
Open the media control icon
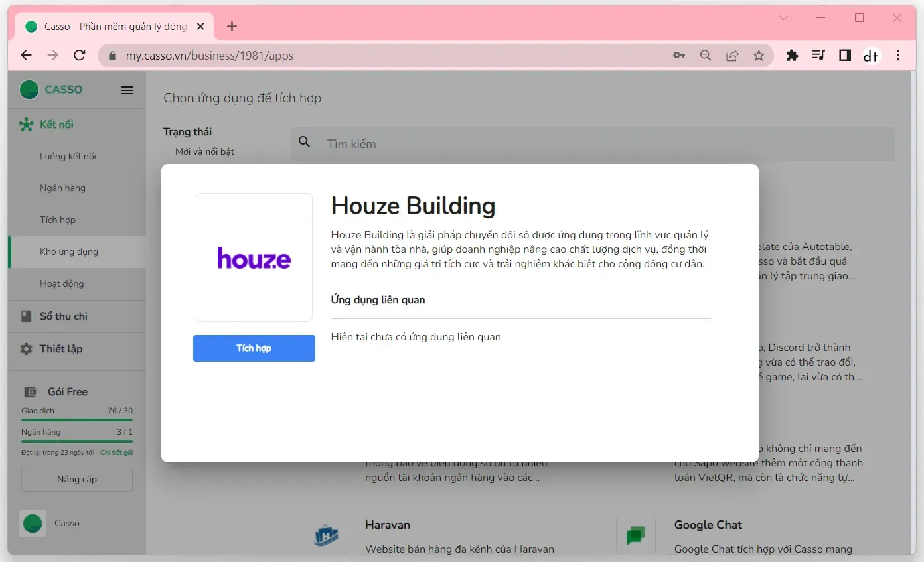click(x=818, y=56)
